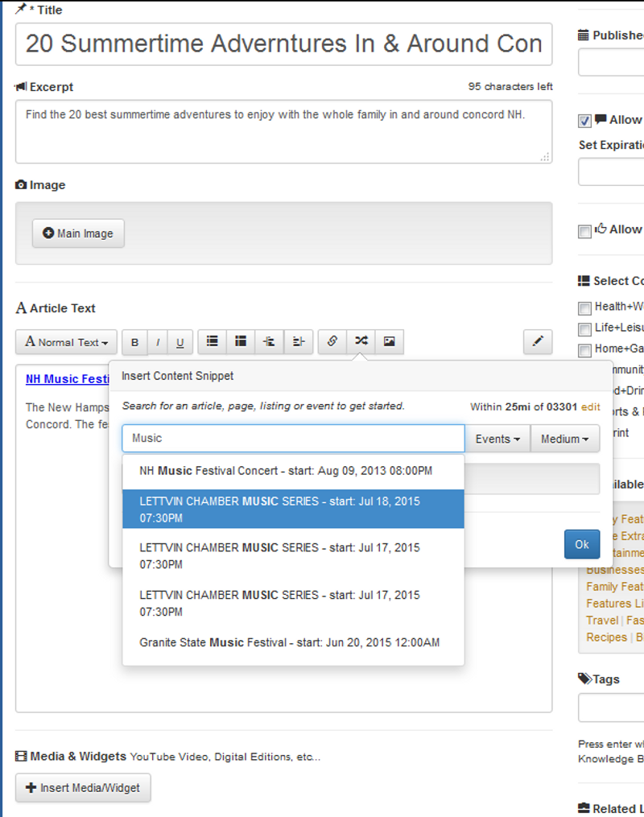Screen dimensions: 644x817
Task: Click the Tags input field
Action: [611, 708]
